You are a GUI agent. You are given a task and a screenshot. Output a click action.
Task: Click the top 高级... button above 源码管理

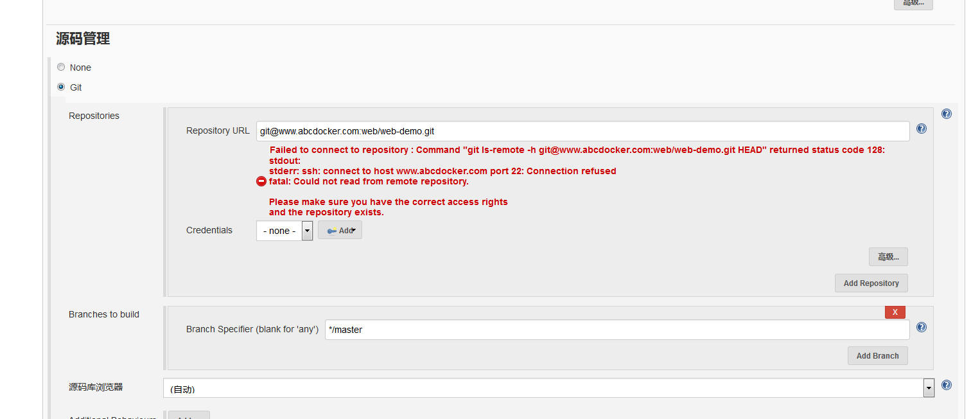tap(913, 3)
